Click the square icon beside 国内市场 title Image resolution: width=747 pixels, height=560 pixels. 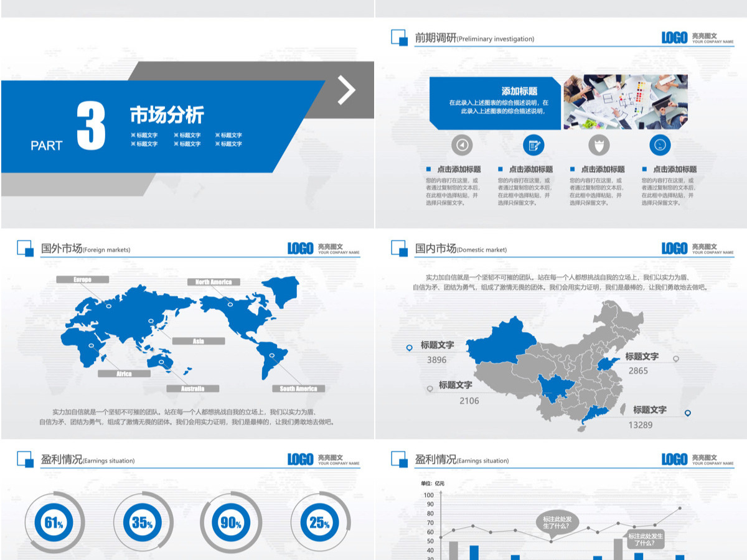399,248
